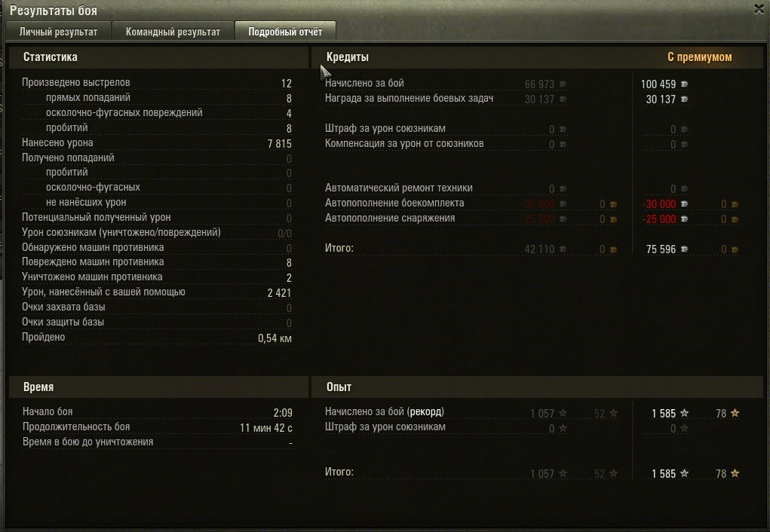Image resolution: width=770 pixels, height=532 pixels.
Task: Click Очки защиты базы label
Action: [x=63, y=322]
